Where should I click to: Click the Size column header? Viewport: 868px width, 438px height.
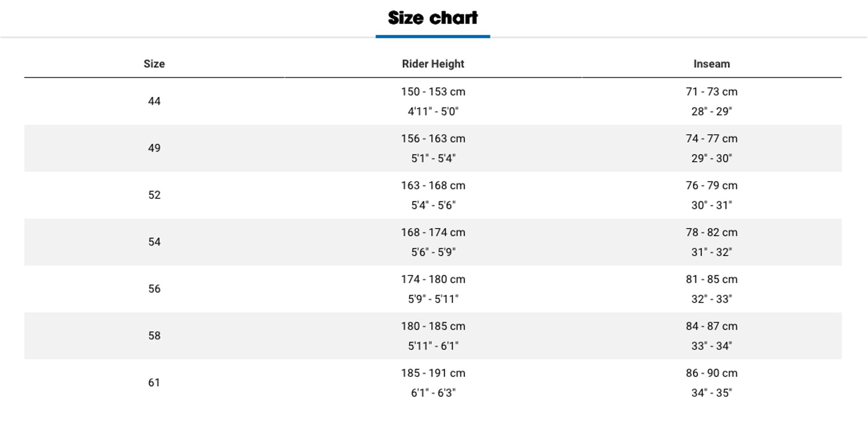coord(154,64)
